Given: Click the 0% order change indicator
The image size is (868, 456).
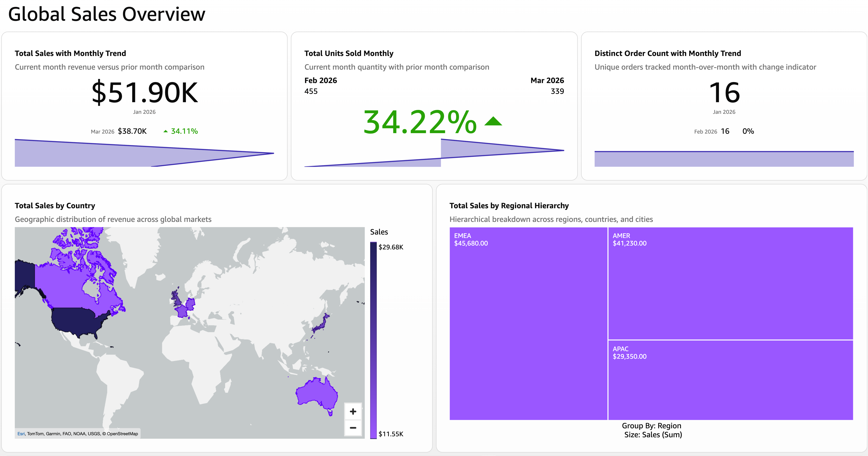Looking at the screenshot, I should 748,131.
